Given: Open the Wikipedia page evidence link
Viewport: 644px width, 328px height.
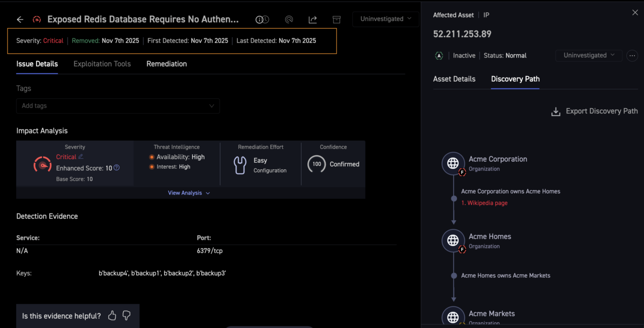Looking at the screenshot, I should [x=484, y=203].
